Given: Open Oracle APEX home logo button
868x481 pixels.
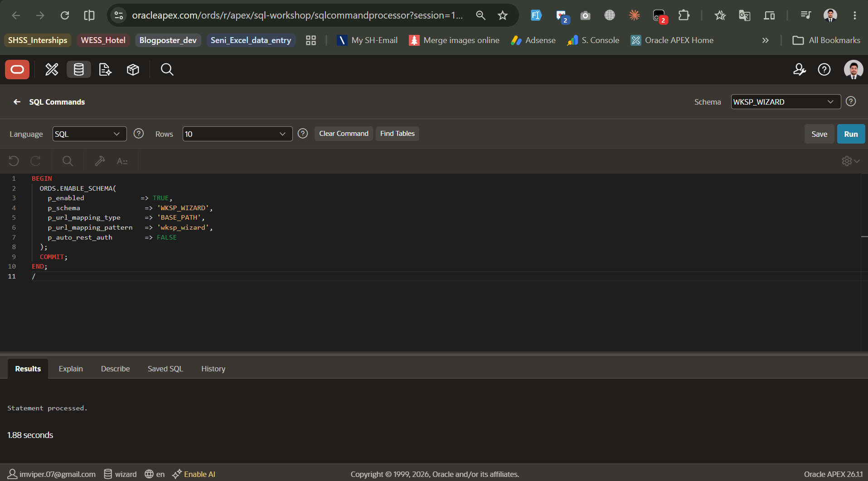Looking at the screenshot, I should [17, 69].
